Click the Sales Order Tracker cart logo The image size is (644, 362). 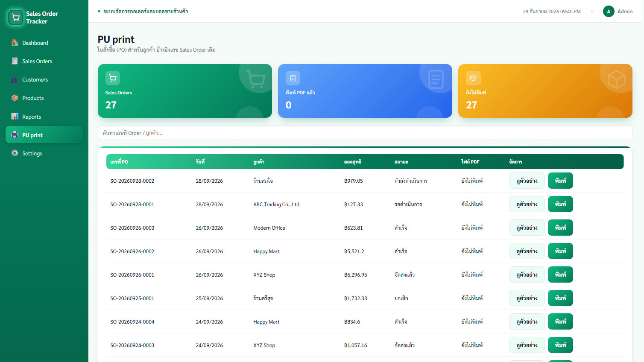[16, 18]
